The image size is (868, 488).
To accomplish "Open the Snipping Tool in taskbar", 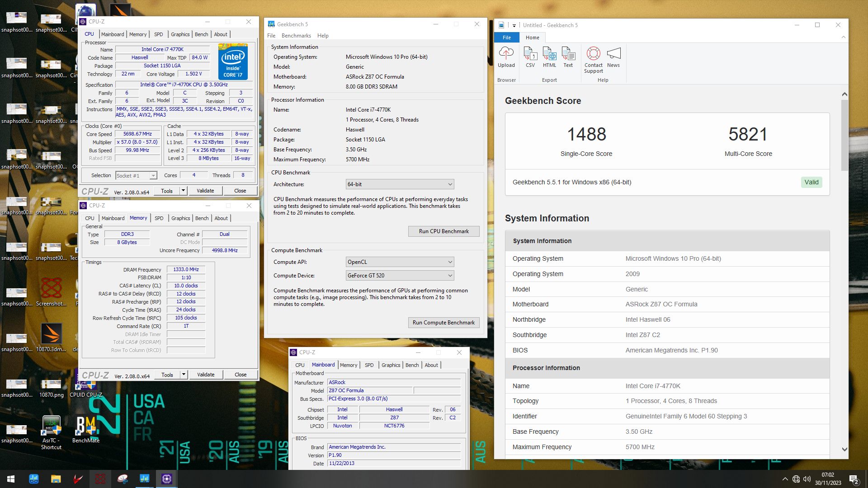I will pos(122,479).
